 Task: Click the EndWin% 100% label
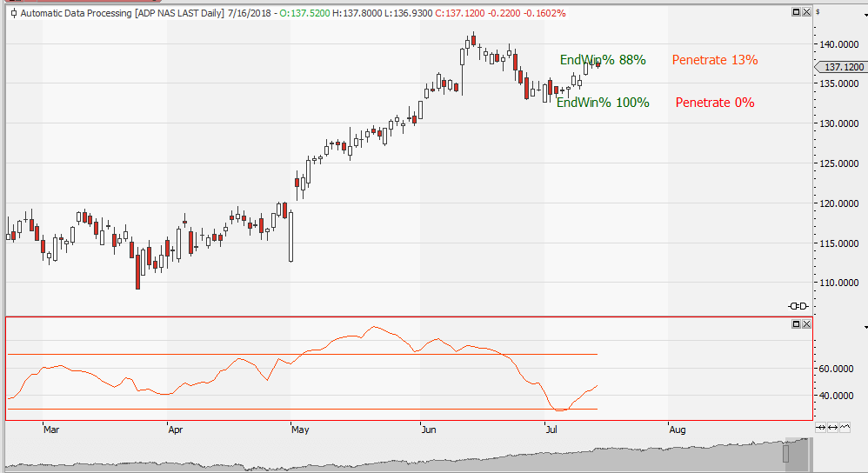pos(603,103)
